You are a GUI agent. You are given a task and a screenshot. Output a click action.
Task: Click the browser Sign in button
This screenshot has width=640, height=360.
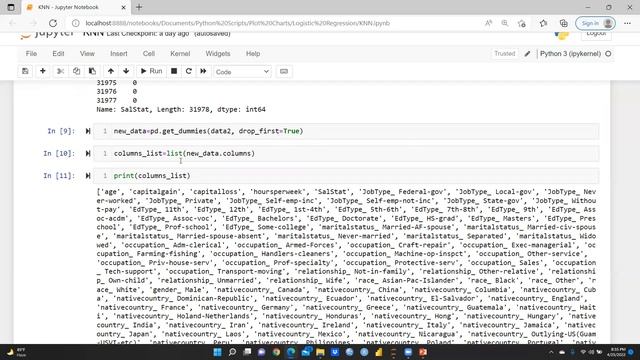tap(595, 23)
